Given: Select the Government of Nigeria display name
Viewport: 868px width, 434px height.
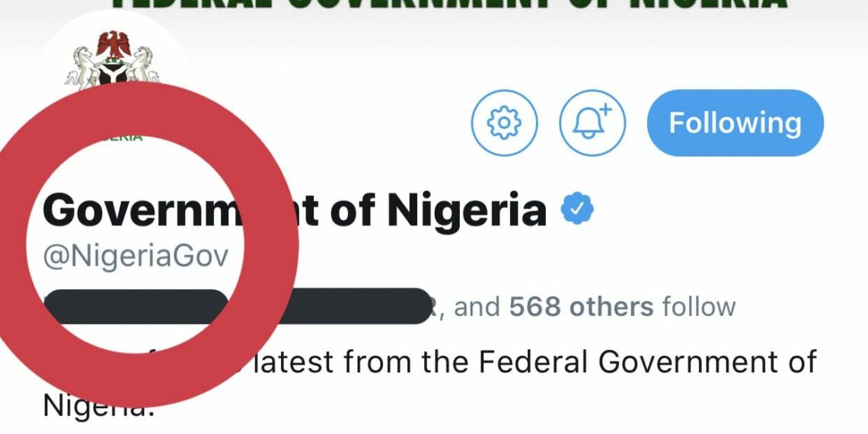Looking at the screenshot, I should (x=295, y=210).
